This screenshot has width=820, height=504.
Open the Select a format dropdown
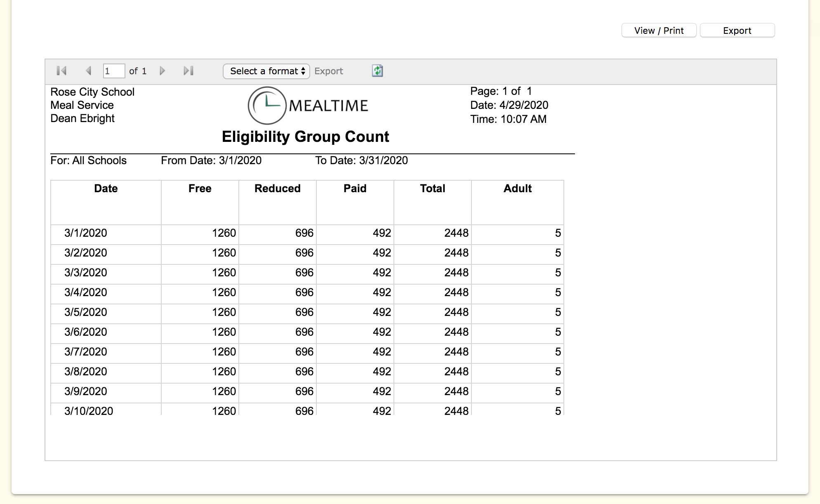coord(266,71)
